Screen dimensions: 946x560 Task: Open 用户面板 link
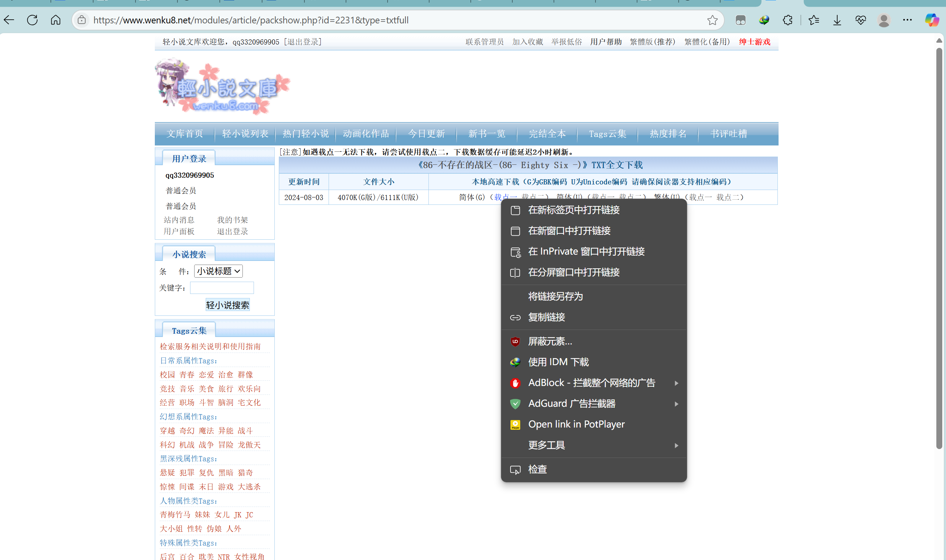point(179,231)
